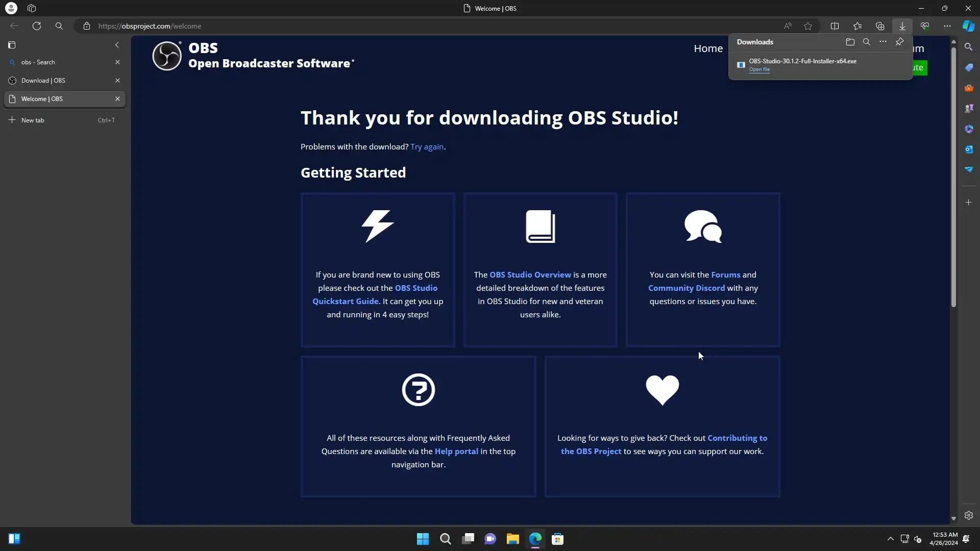This screenshot has width=980, height=551.
Task: Click the Try again download link
Action: pyautogui.click(x=427, y=147)
